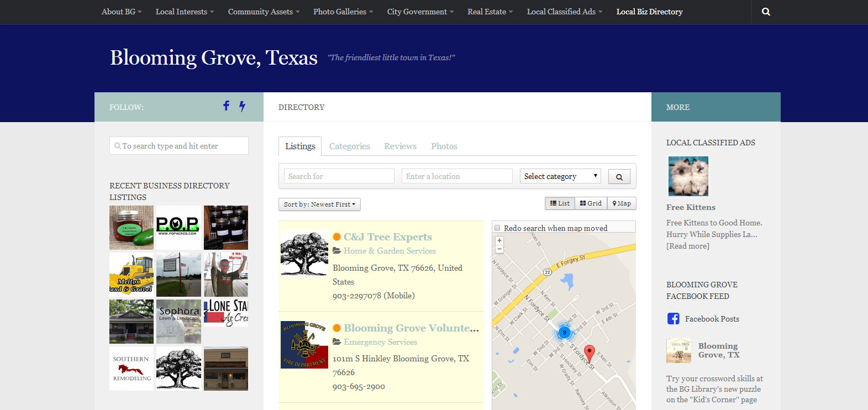Click the red location pin on map

(590, 353)
